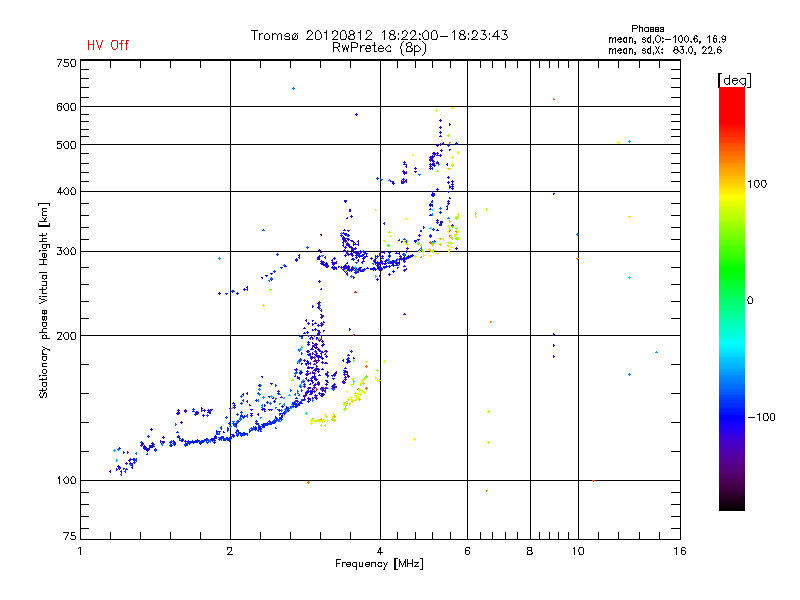Click the y-axis '75' tick label
Image resolution: width=800 pixels, height=600 pixels.
click(x=70, y=536)
